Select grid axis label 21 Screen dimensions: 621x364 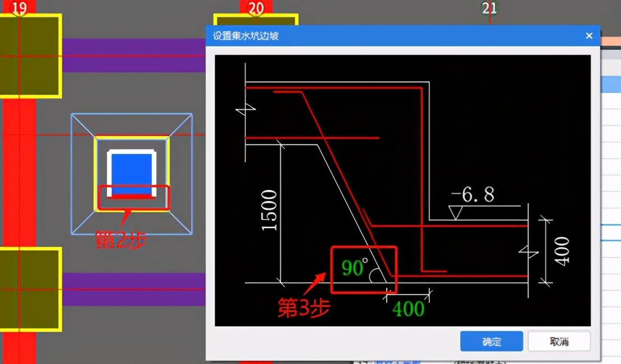tap(489, 8)
